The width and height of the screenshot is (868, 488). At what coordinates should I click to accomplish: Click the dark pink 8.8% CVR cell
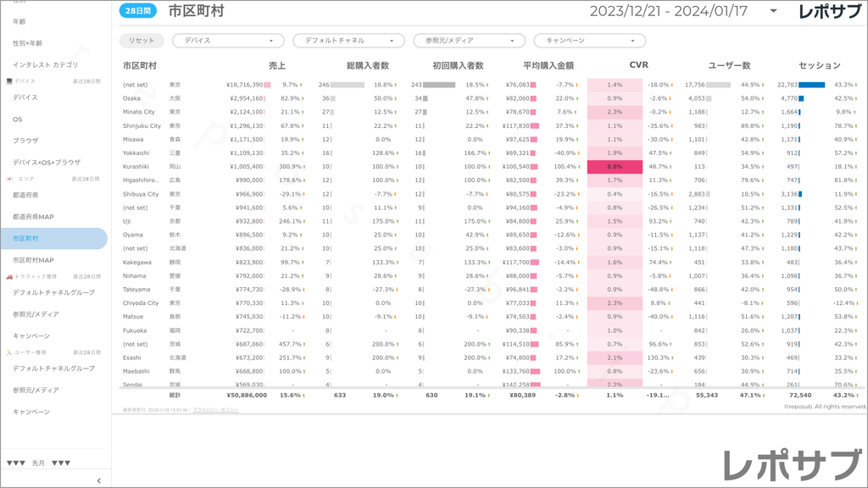pos(615,167)
